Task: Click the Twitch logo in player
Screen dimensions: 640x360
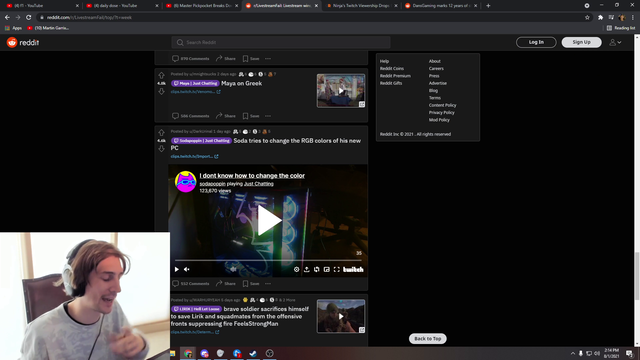Action: pyautogui.click(x=353, y=269)
